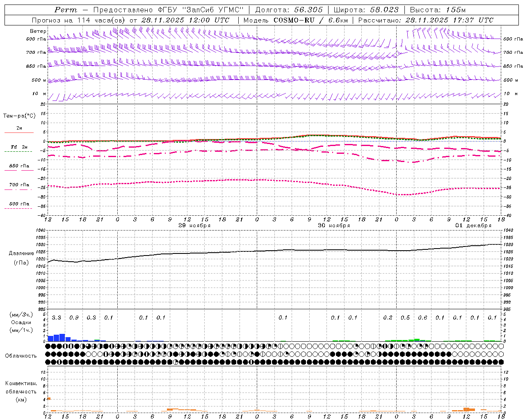This screenshot has height=420, width=525.
Task: Click the '(км)' unit under convective cloudiness
Action: click(x=21, y=399)
